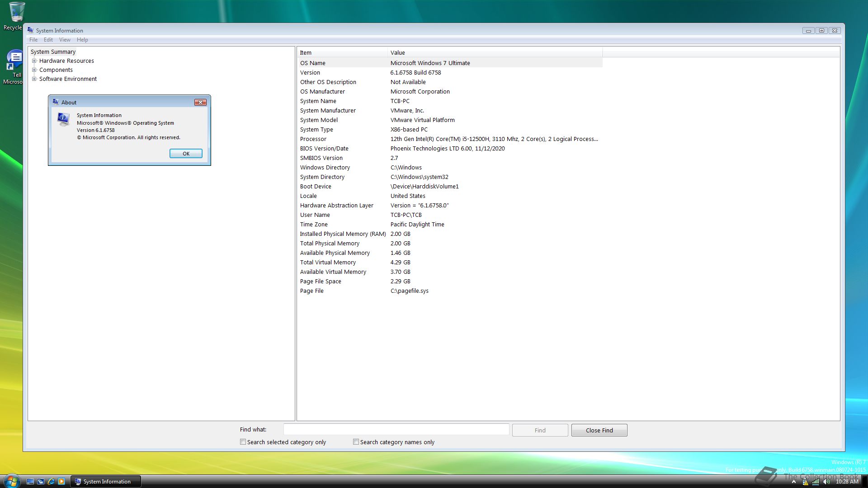The width and height of the screenshot is (868, 488).
Task: Select the OS Name row
Action: tap(450, 63)
